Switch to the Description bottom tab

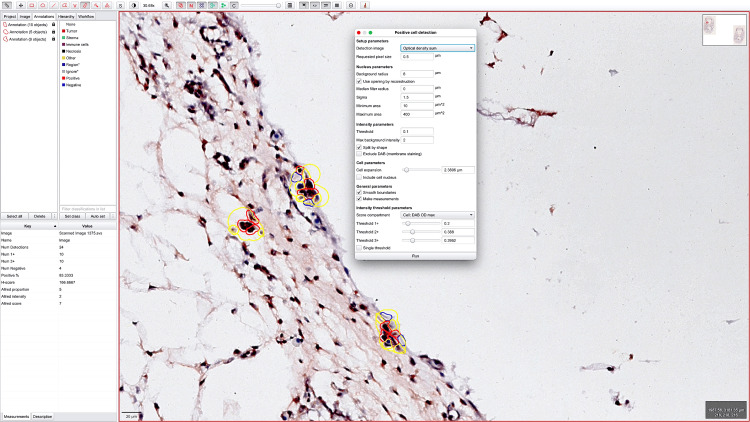(42, 417)
